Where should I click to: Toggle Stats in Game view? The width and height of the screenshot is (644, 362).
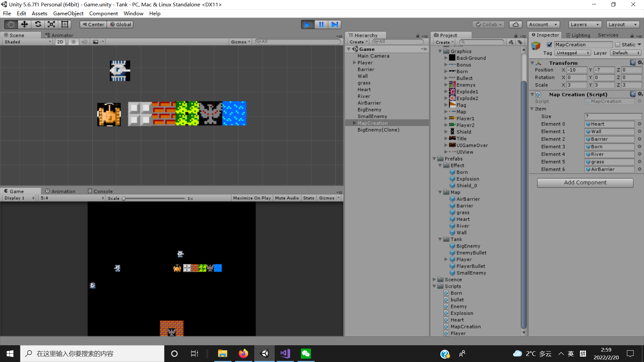309,198
